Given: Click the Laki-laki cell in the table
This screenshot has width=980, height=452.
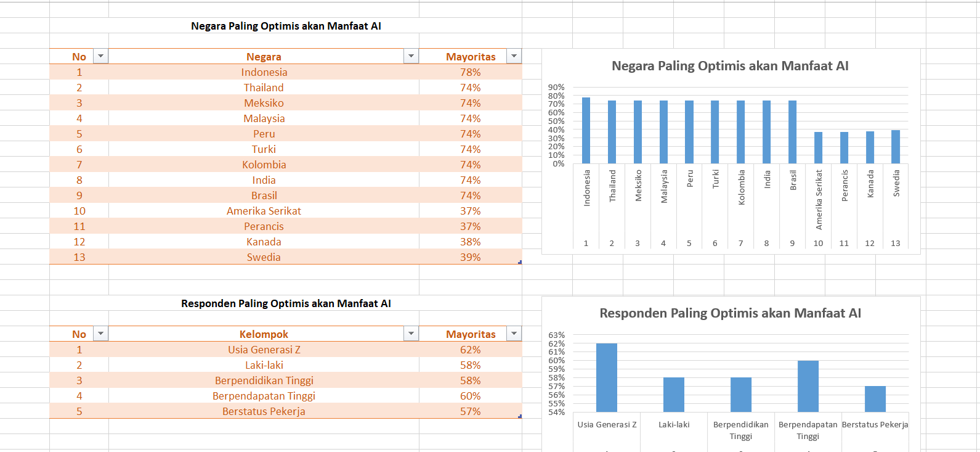Looking at the screenshot, I should coord(264,365).
